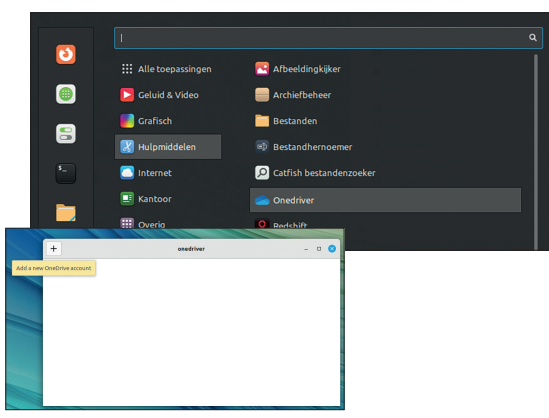Viewport: 549px width, 418px height.
Task: Start Archiefbeheer archive manager
Action: coord(293,95)
